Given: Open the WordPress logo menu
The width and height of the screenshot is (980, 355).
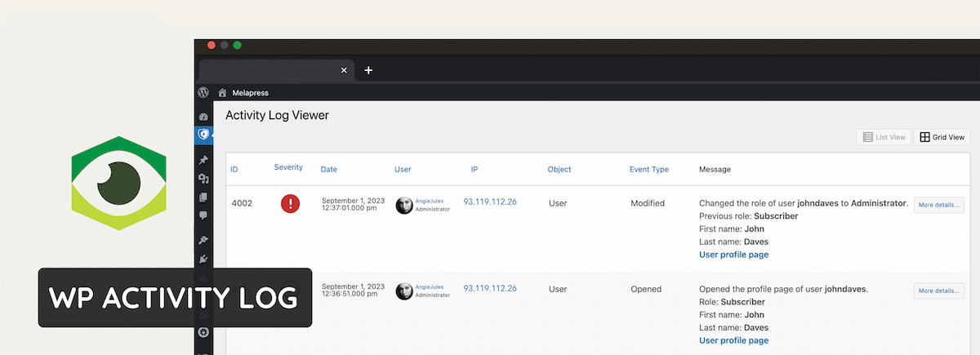Looking at the screenshot, I should pos(203,93).
